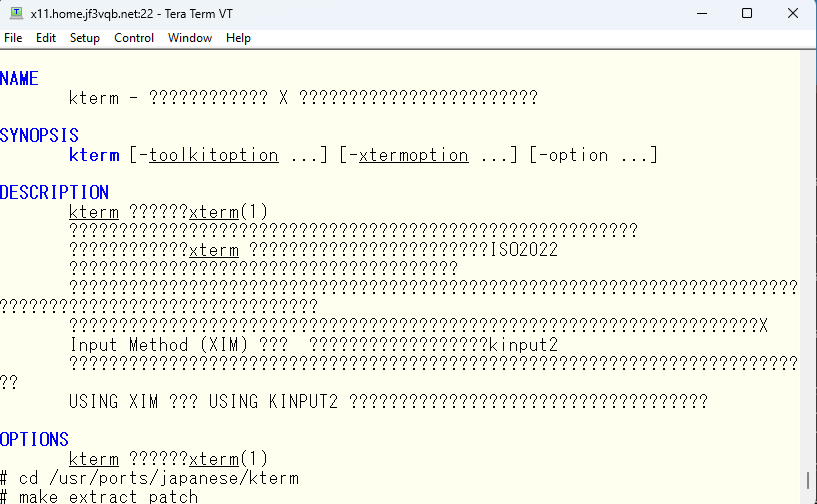Click the blue kterm command in SYNOPSIS

(94, 155)
